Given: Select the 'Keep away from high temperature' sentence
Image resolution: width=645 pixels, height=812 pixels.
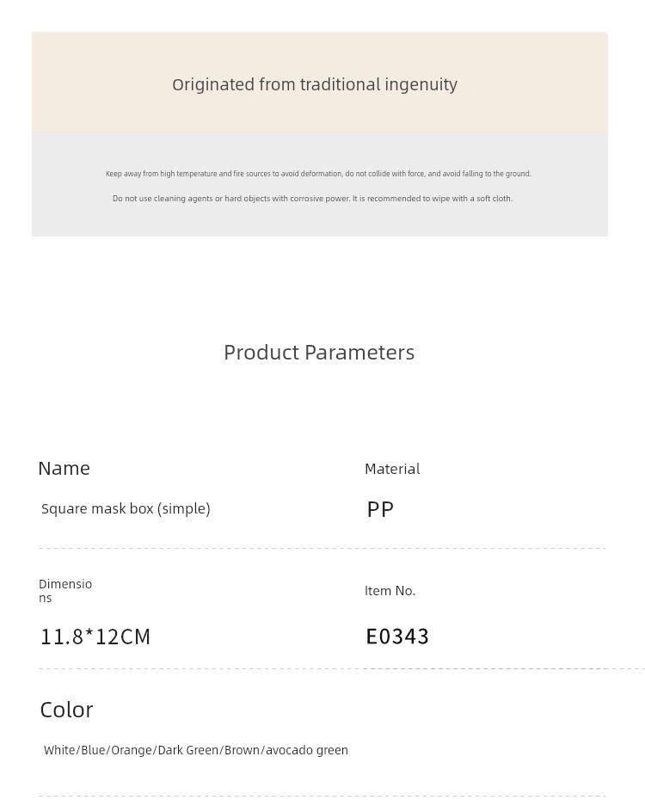Looking at the screenshot, I should pos(318,174).
